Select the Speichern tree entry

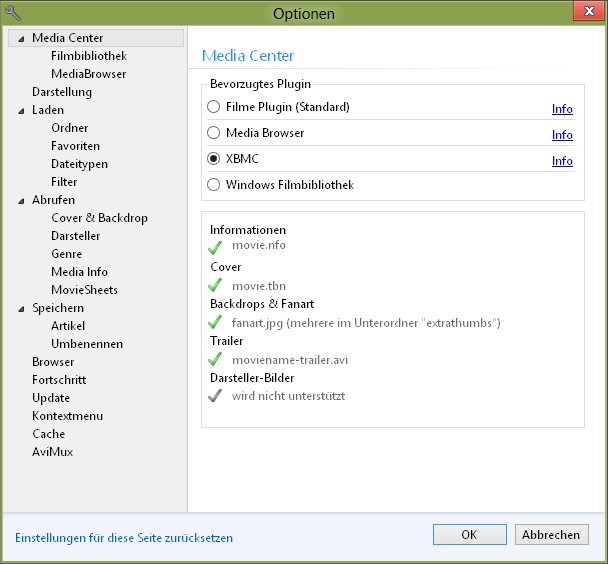pos(58,308)
